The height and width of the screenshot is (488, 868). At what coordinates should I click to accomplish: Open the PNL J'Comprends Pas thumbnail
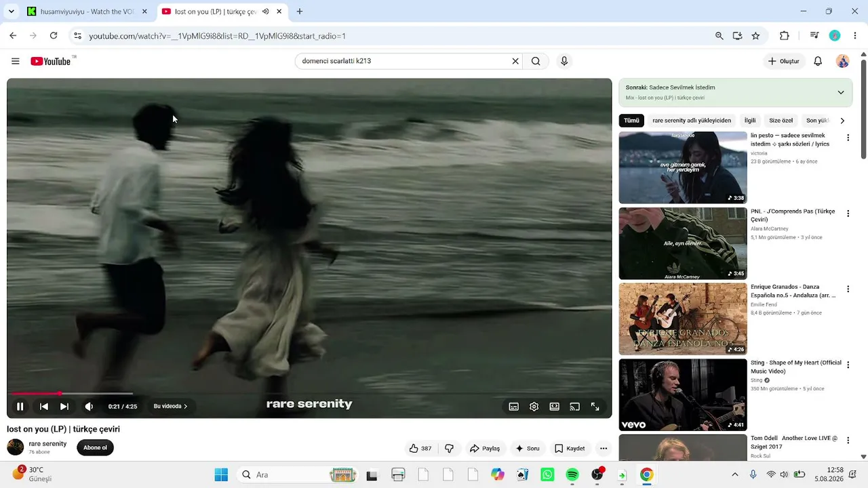tap(683, 243)
